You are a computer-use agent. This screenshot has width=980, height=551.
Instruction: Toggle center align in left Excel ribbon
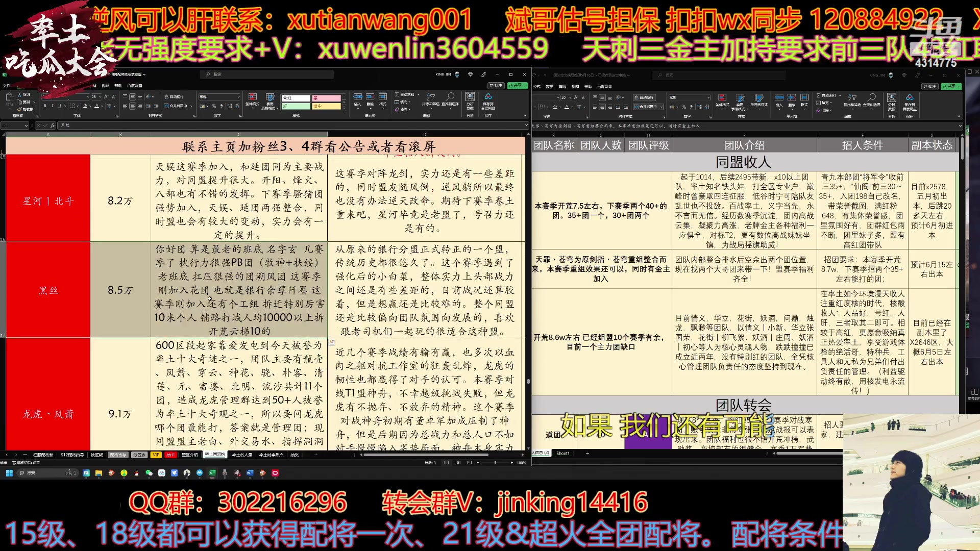pyautogui.click(x=132, y=106)
